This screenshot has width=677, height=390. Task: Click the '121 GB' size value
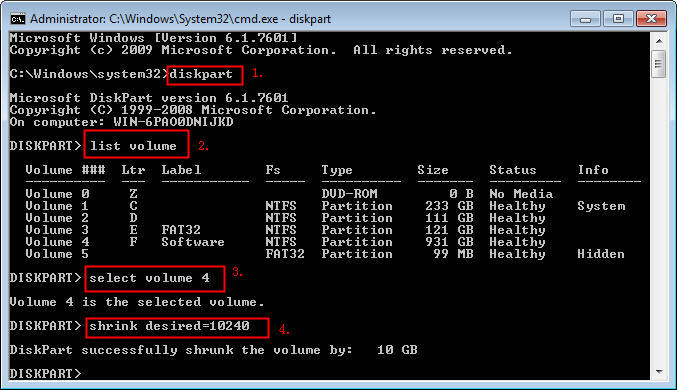click(449, 230)
